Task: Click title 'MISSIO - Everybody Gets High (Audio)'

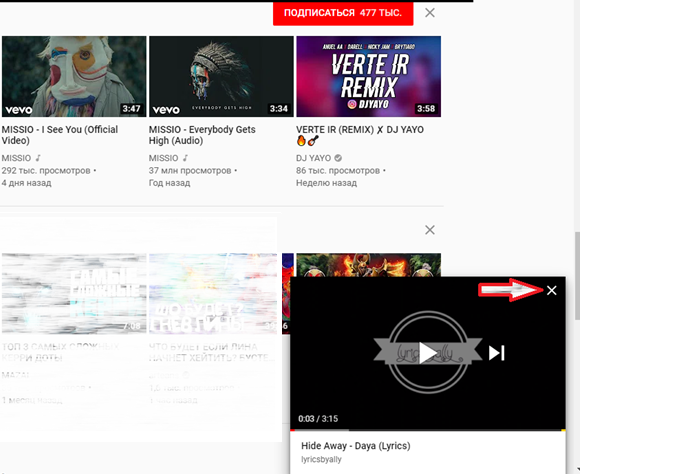Action: tap(202, 135)
